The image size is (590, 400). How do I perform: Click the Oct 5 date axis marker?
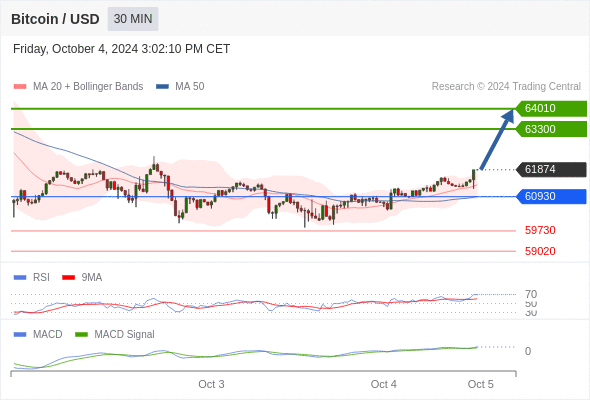tap(481, 384)
